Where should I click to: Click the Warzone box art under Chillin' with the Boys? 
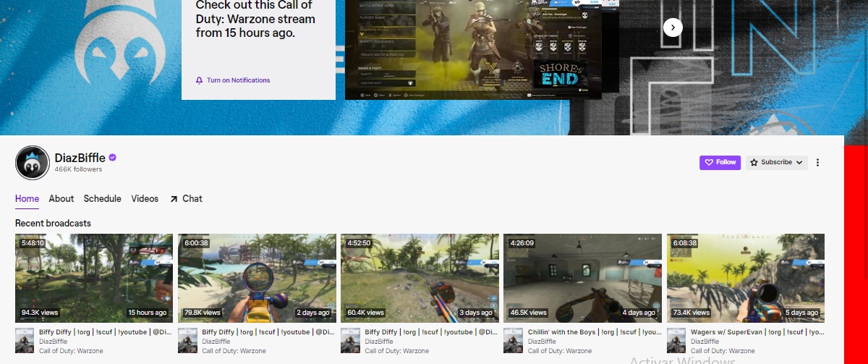[513, 341]
